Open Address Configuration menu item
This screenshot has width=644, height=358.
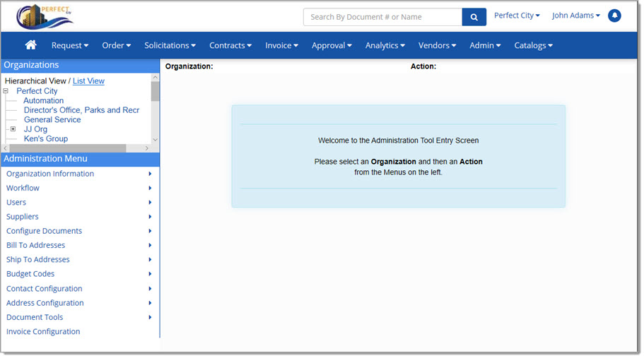point(45,303)
